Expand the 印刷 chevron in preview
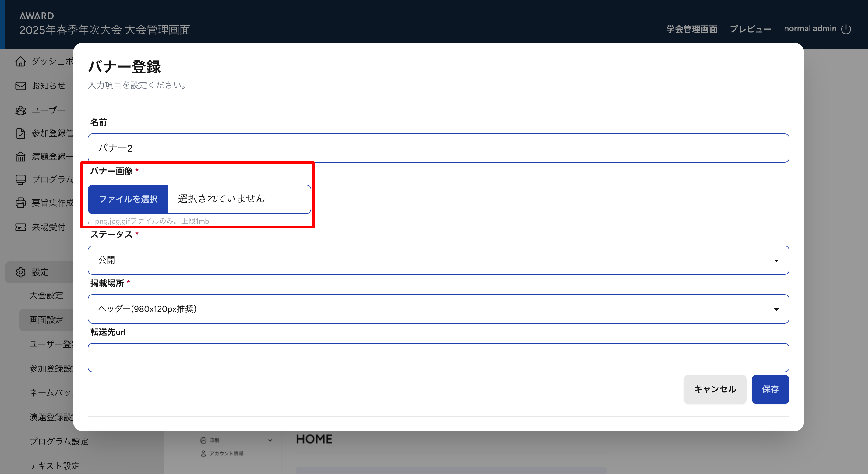Image resolution: width=868 pixels, height=474 pixels. pos(270,440)
